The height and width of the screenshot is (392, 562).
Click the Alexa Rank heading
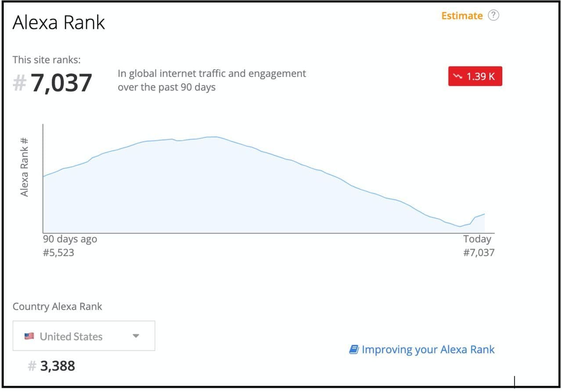point(59,23)
